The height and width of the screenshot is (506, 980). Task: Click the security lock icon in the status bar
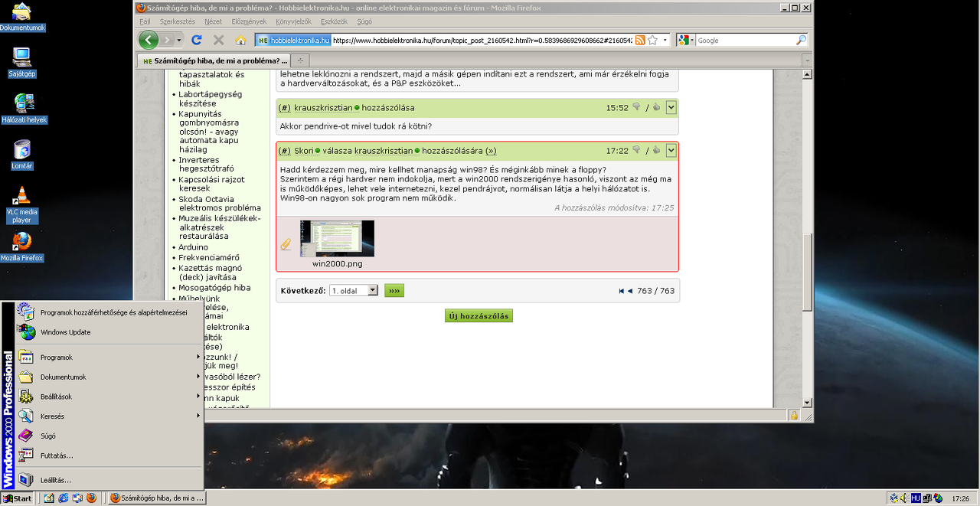794,415
